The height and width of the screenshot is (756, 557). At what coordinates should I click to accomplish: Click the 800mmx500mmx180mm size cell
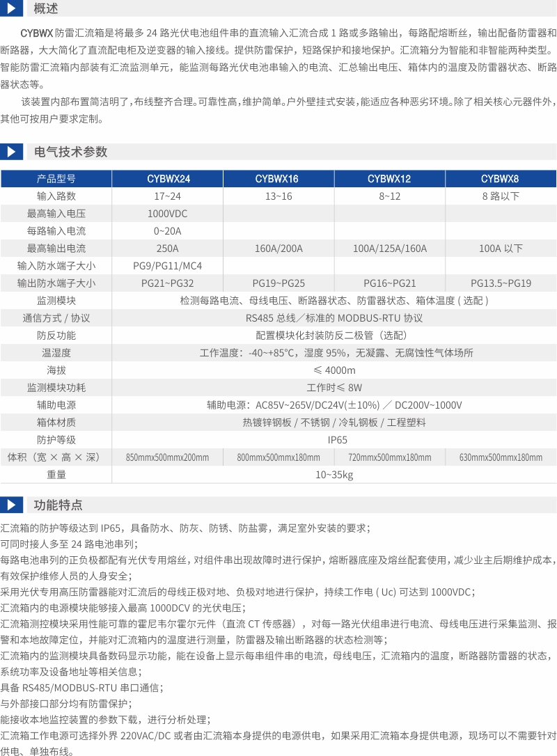[278, 457]
